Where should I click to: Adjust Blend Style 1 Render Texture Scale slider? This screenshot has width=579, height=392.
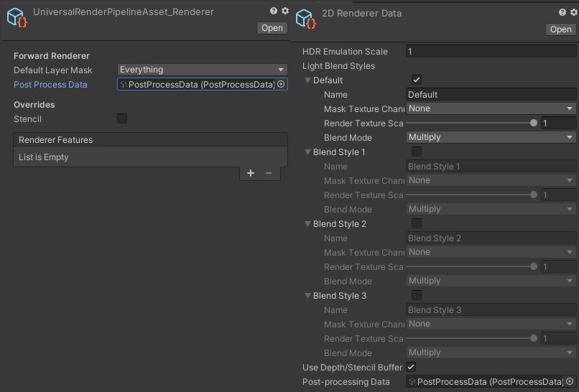tap(471, 195)
